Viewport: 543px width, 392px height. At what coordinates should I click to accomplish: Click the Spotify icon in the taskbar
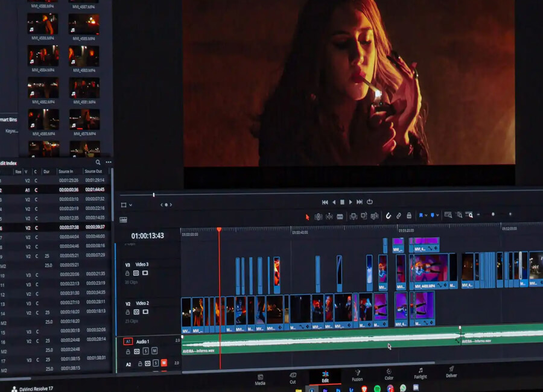coord(377,388)
